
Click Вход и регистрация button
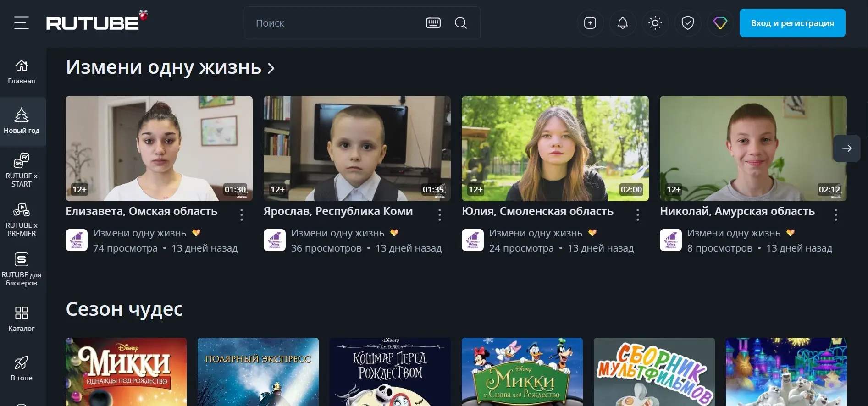(792, 23)
